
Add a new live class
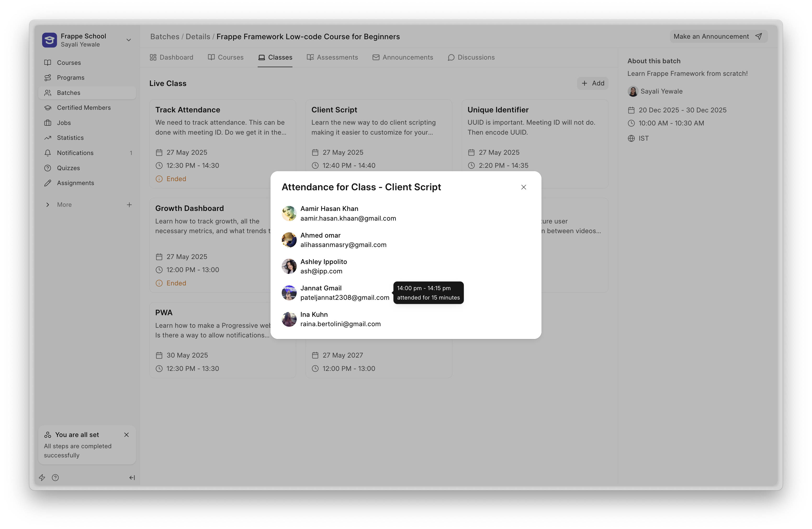click(x=593, y=84)
